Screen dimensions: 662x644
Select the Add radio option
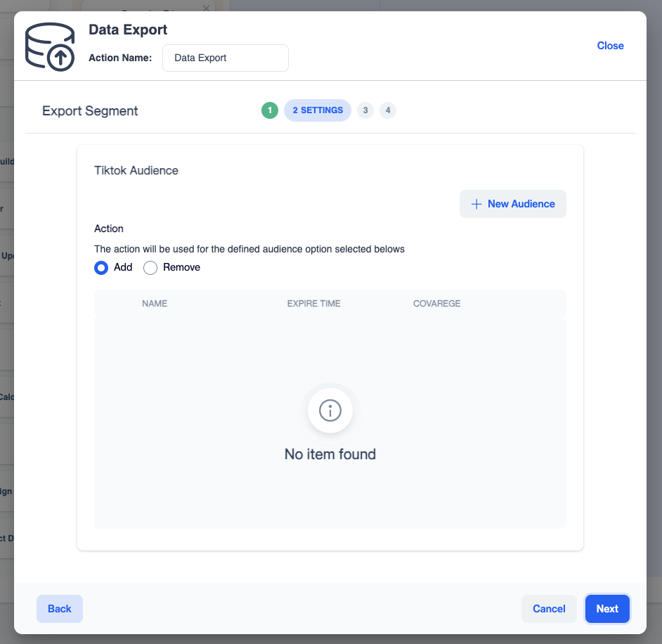point(101,268)
